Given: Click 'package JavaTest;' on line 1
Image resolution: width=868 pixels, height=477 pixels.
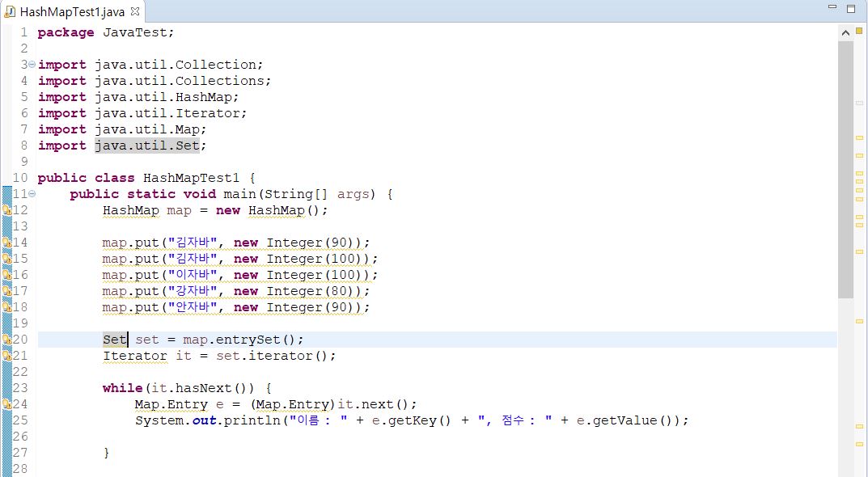Looking at the screenshot, I should coord(106,32).
